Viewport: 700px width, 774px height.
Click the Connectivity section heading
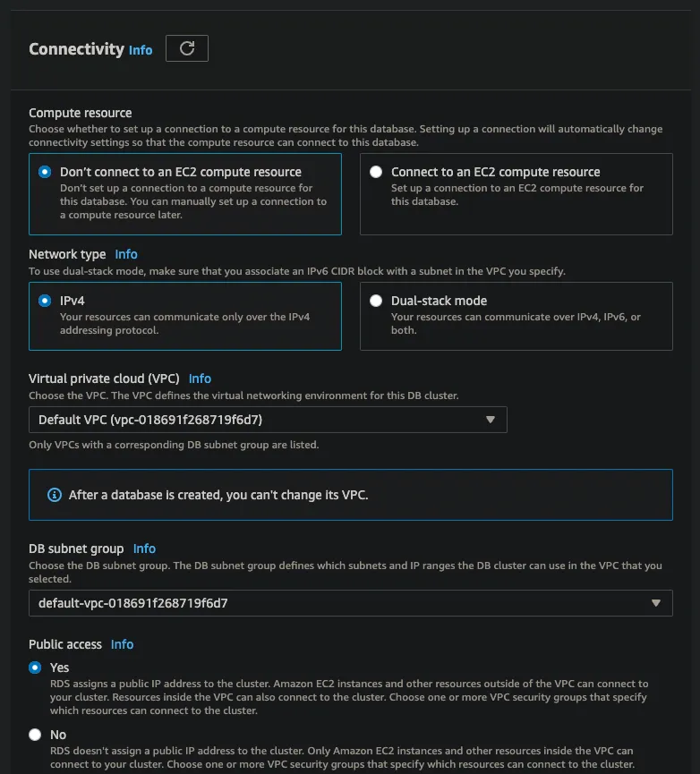coord(76,49)
